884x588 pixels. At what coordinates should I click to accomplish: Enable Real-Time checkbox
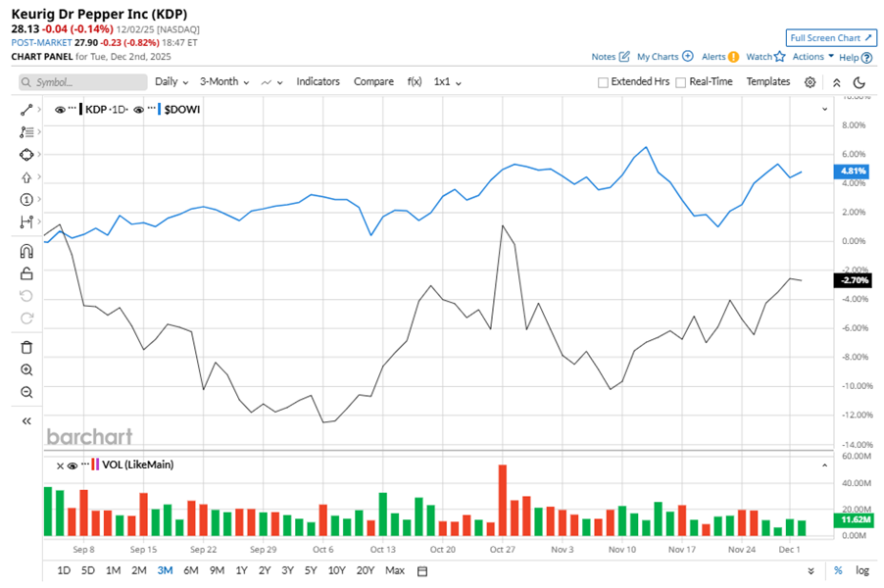(x=680, y=82)
